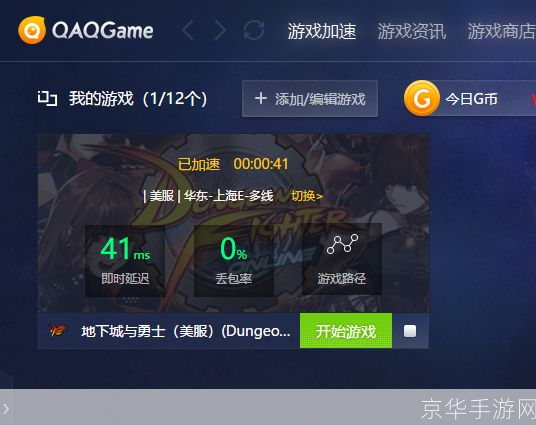Image resolution: width=536 pixels, height=425 pixels.
Task: Click the refresh circular arrows icon
Action: (x=254, y=30)
